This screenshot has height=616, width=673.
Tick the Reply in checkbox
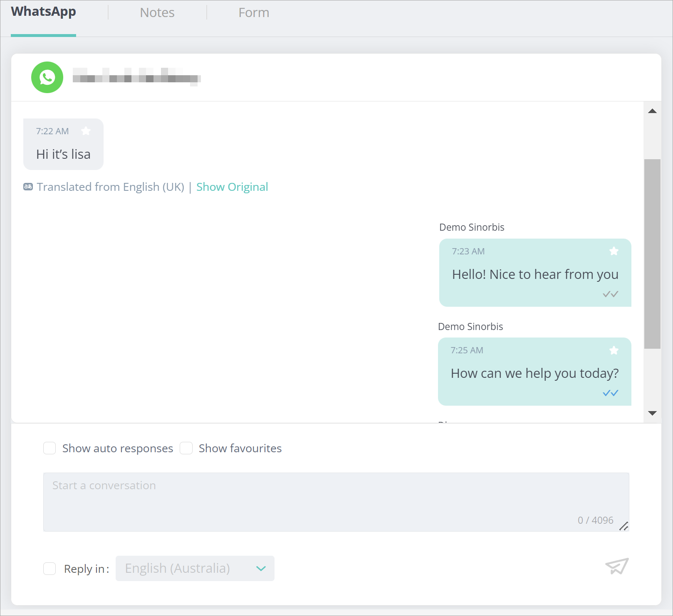click(49, 569)
